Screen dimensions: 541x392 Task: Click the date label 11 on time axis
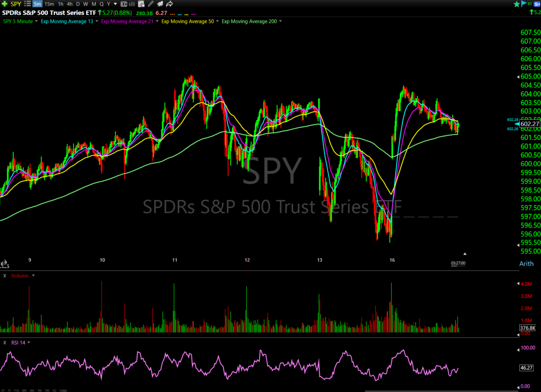click(175, 260)
